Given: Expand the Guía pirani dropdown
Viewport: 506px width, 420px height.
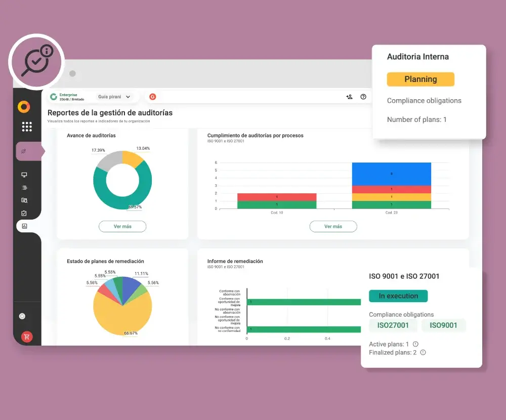Looking at the screenshot, I should 114,97.
